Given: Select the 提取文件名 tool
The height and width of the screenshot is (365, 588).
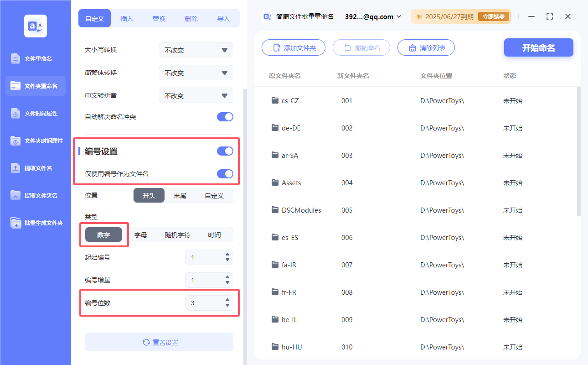Looking at the screenshot, I should [35, 168].
